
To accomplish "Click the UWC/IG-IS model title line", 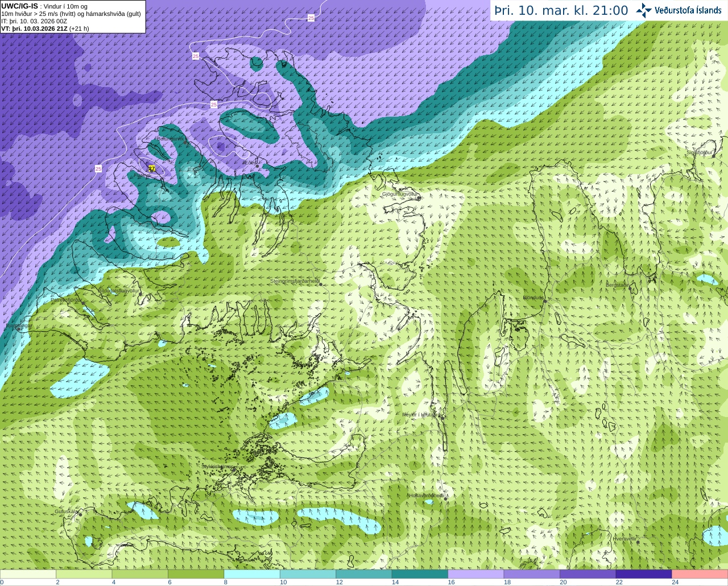I will point(44,6).
